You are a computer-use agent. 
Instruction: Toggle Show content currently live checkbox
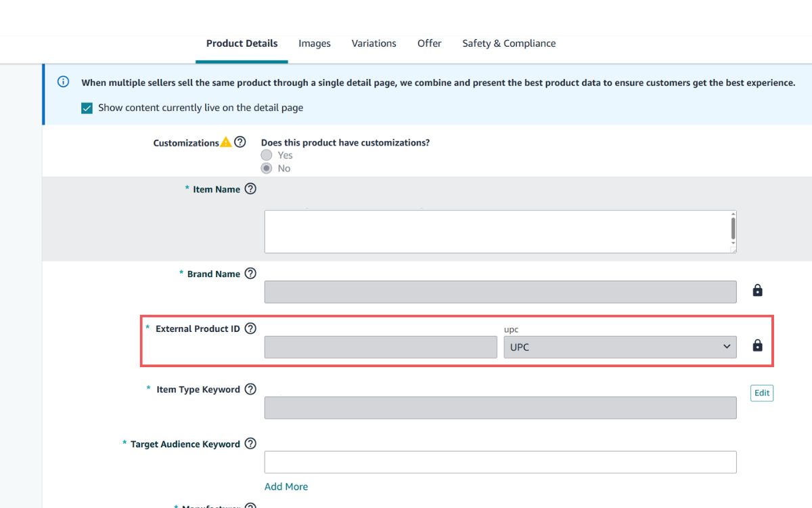coord(87,108)
